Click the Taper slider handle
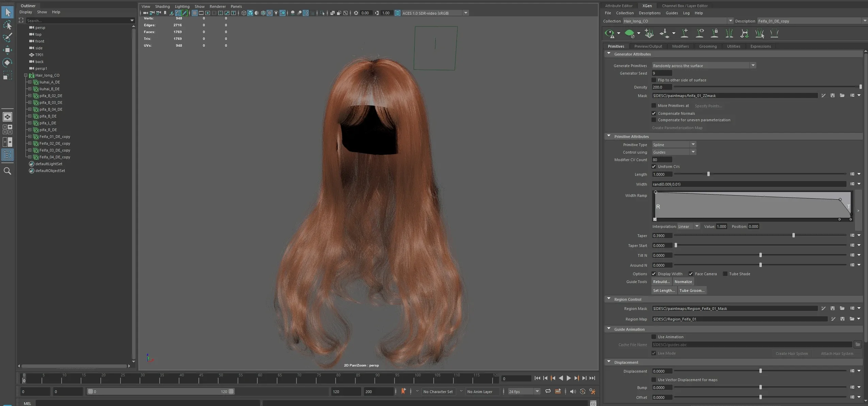This screenshot has width=868, height=406. (793, 235)
